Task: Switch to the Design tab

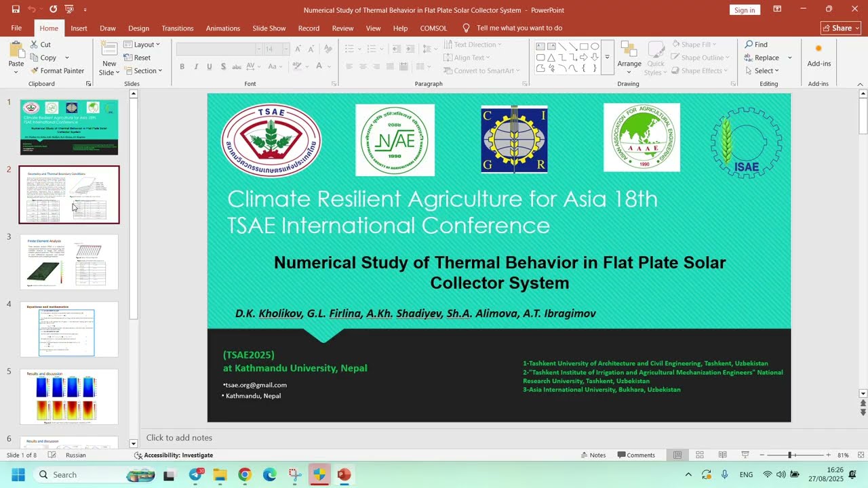Action: 138,28
